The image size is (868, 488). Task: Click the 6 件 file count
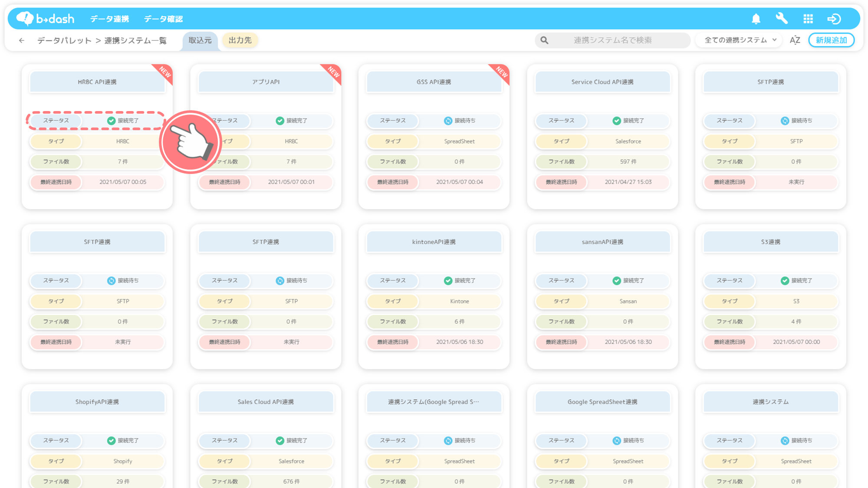(x=460, y=322)
